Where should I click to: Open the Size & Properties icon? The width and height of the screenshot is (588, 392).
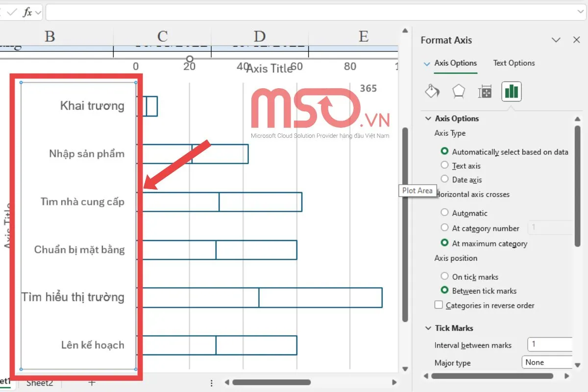485,92
